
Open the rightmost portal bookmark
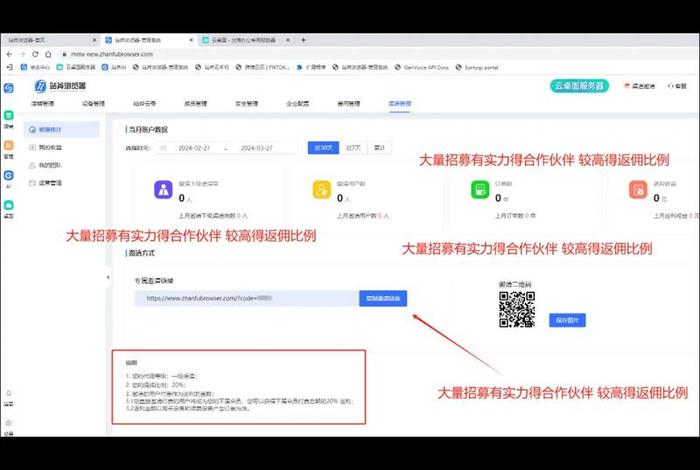point(477,67)
